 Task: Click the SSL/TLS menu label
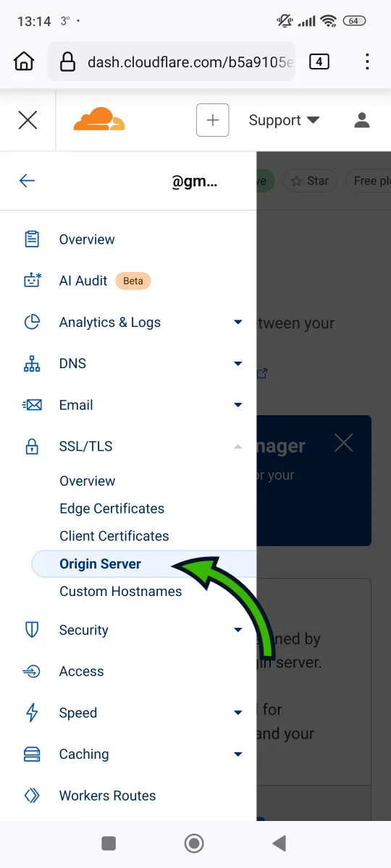(x=86, y=446)
